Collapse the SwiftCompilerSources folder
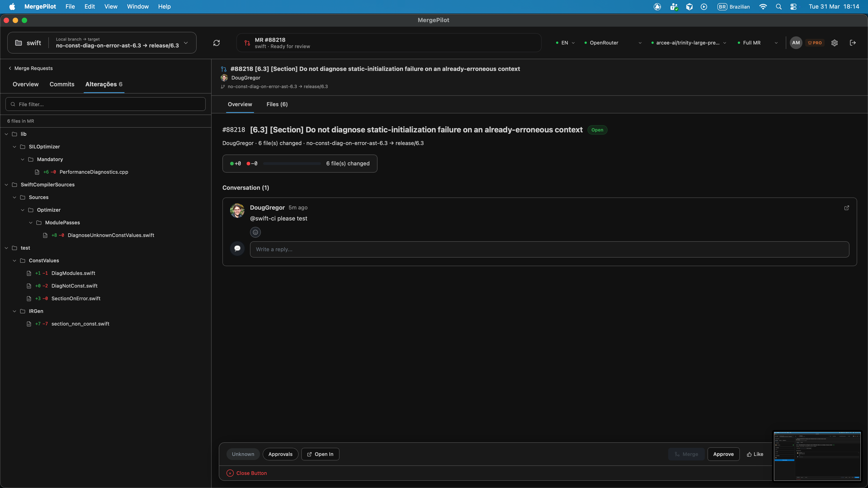Screen dimensions: 868x488 pos(6,185)
